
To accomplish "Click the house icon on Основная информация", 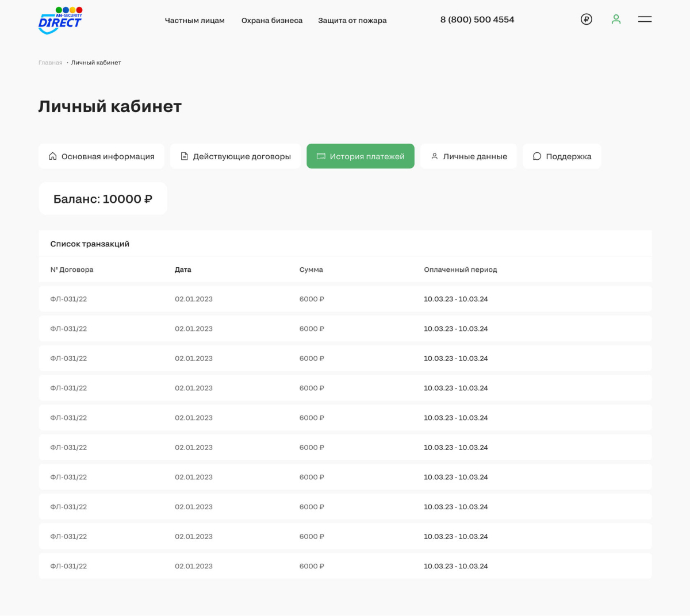I will 53,156.
